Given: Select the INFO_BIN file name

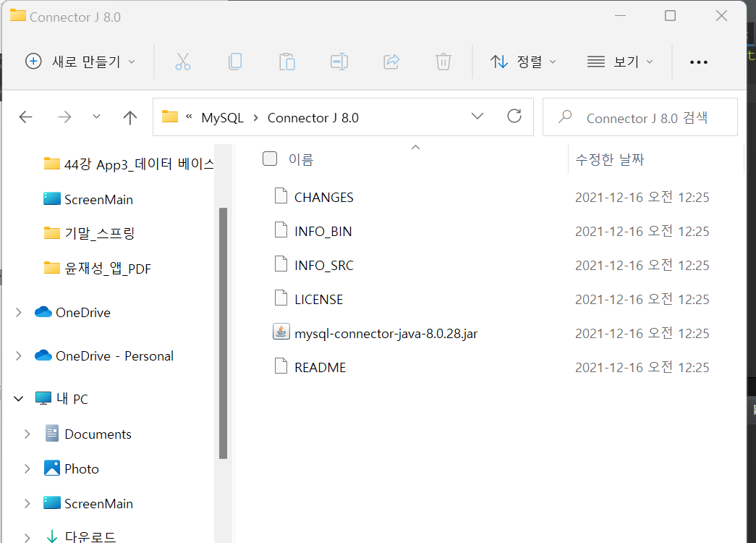Looking at the screenshot, I should (323, 232).
